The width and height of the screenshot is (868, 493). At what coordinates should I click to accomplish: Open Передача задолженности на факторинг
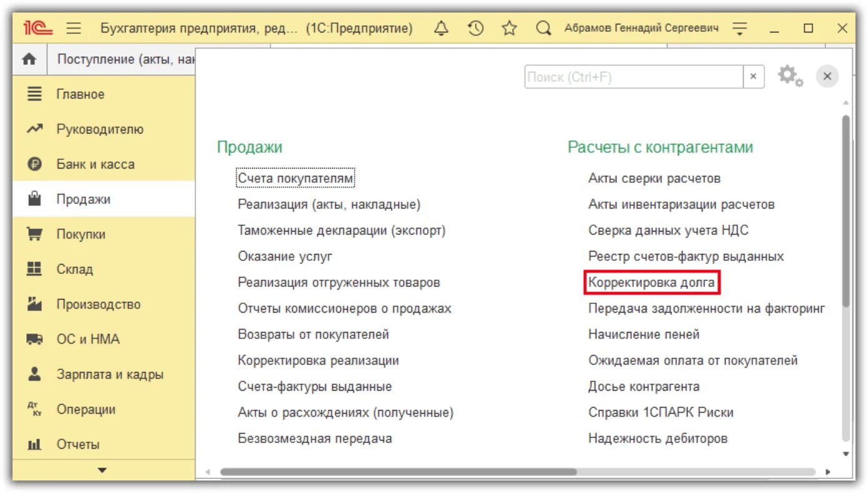click(x=707, y=308)
